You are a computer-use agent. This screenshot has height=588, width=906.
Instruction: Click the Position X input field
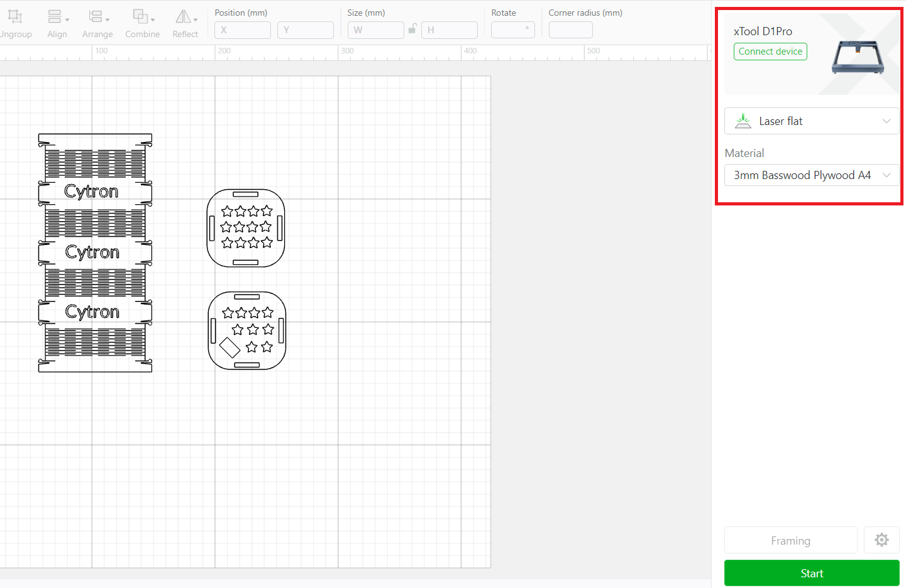tap(243, 30)
